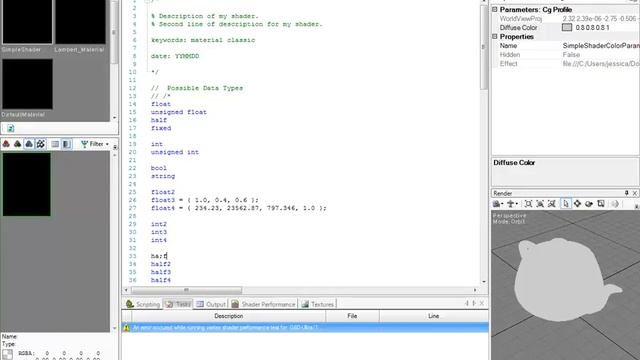Viewport: 640px width, 360px height.
Task: Click the File column header
Action: tap(352, 316)
